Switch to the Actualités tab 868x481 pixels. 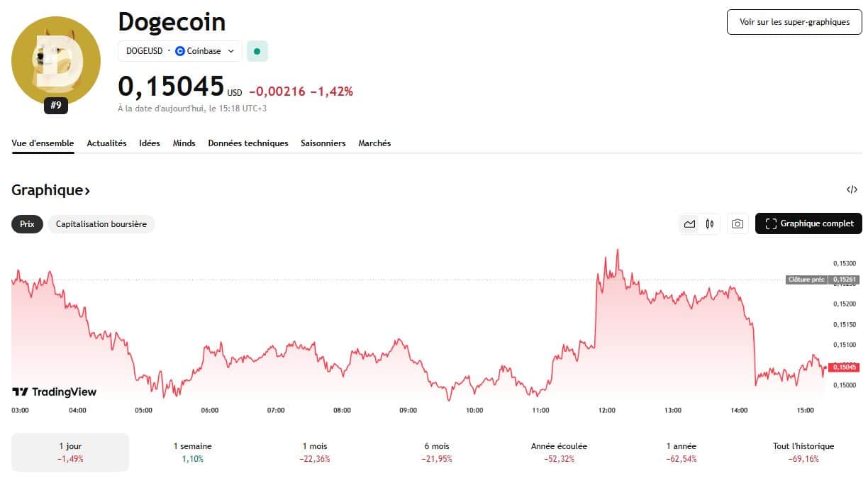coord(106,143)
